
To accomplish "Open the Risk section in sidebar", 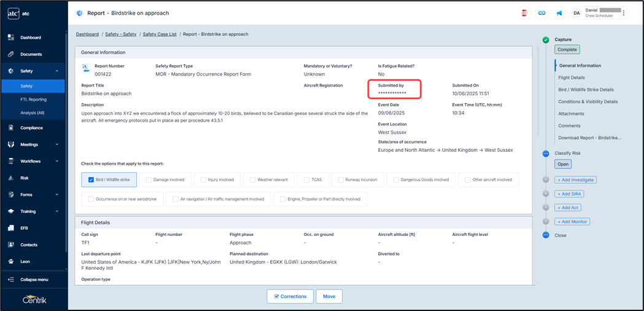I will click(x=25, y=178).
